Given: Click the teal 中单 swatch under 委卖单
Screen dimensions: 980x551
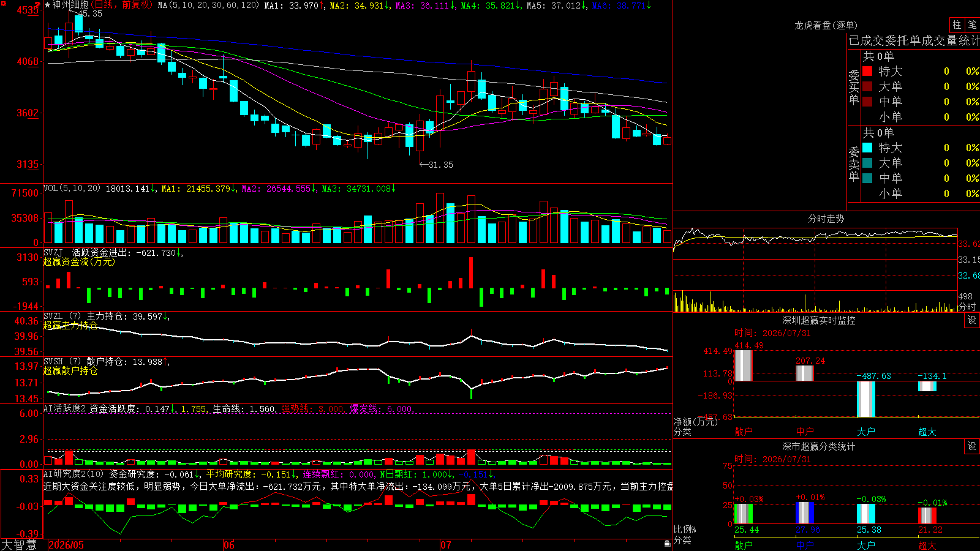Looking at the screenshot, I should coord(867,178).
